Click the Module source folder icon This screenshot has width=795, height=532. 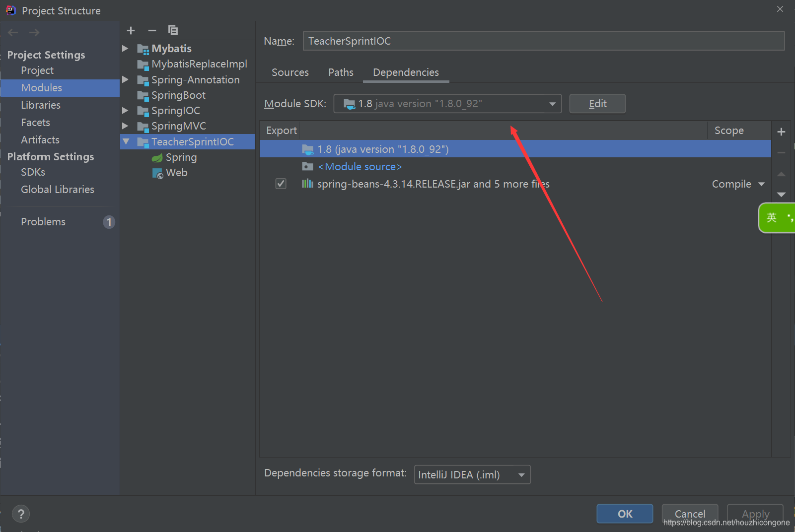pos(308,167)
